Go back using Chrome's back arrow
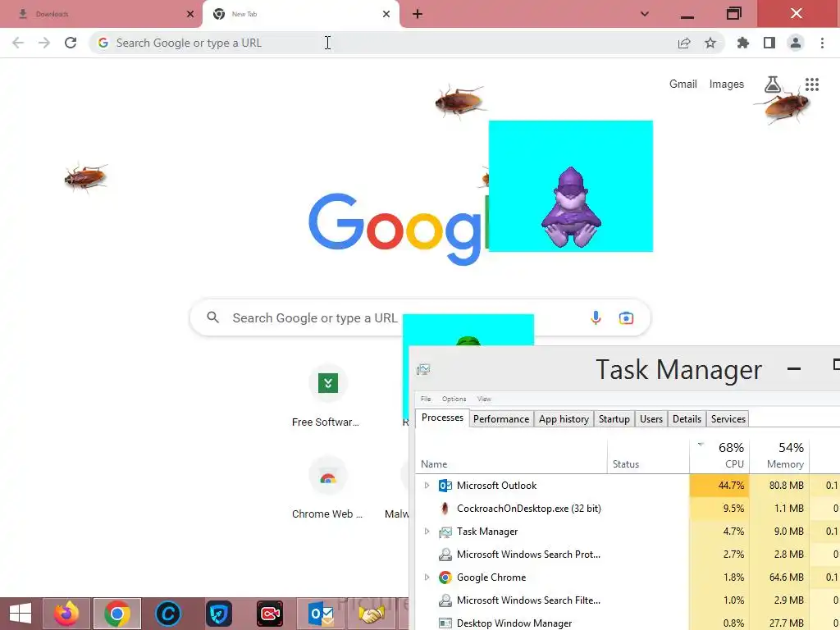Image resolution: width=840 pixels, height=630 pixels. [x=18, y=43]
